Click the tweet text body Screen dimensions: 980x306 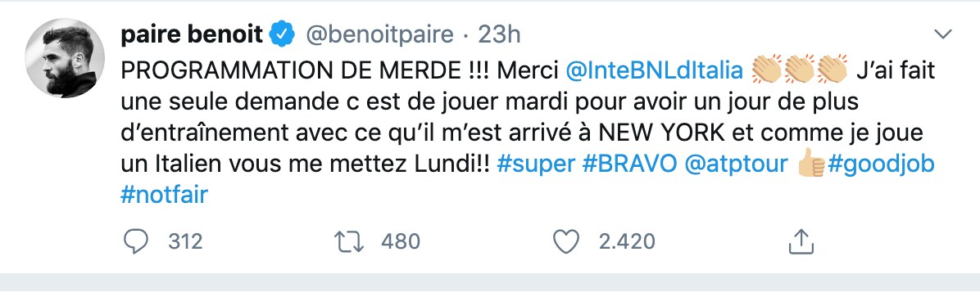[528, 133]
